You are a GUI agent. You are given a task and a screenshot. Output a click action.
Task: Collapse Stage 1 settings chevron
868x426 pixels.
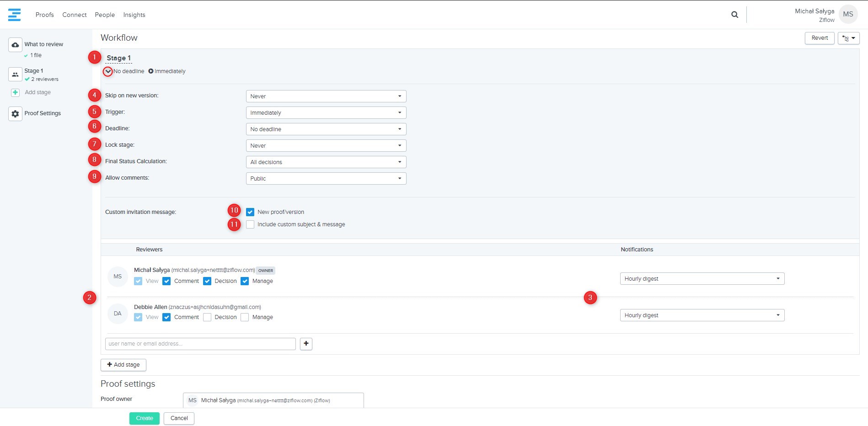(108, 71)
